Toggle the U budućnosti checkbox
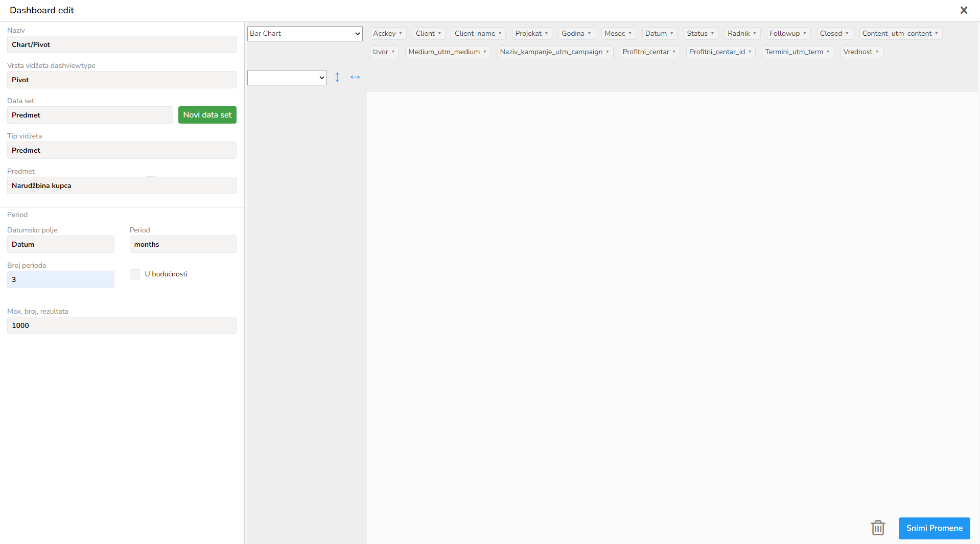 pyautogui.click(x=135, y=274)
